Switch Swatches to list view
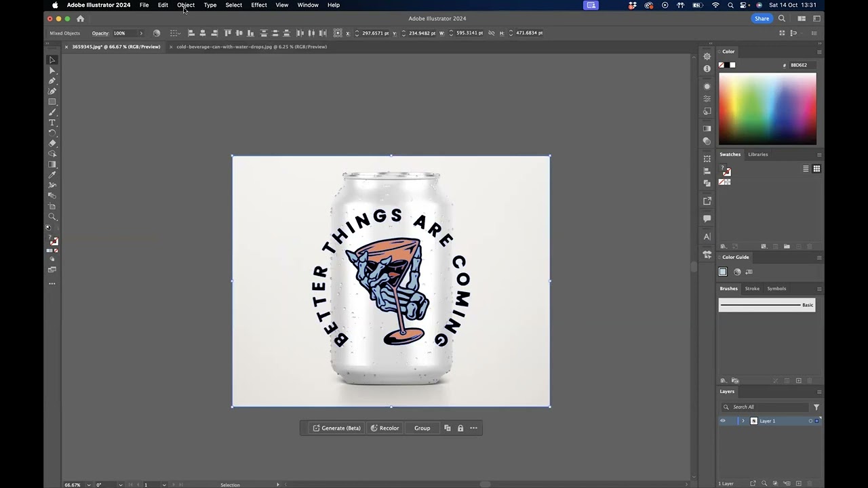 [x=806, y=169]
